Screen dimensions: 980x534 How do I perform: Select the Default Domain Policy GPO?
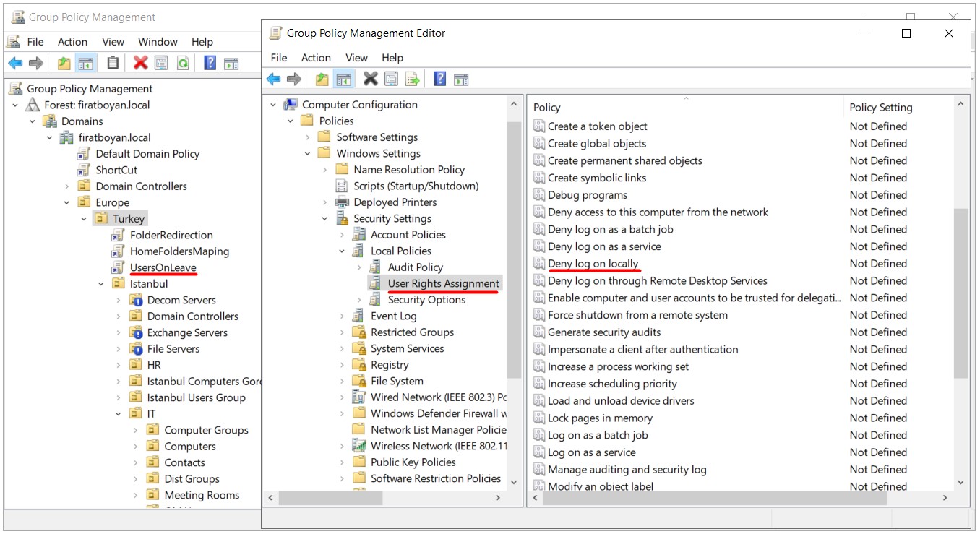[x=147, y=154]
